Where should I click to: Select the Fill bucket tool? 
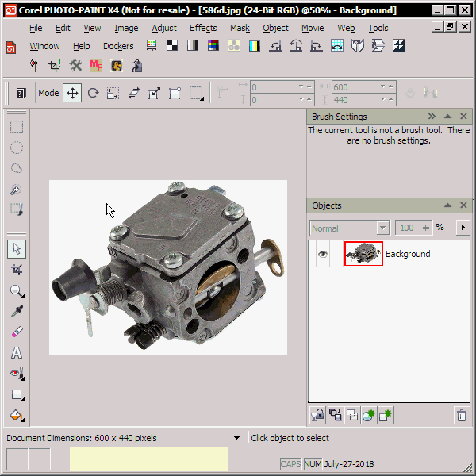17,415
